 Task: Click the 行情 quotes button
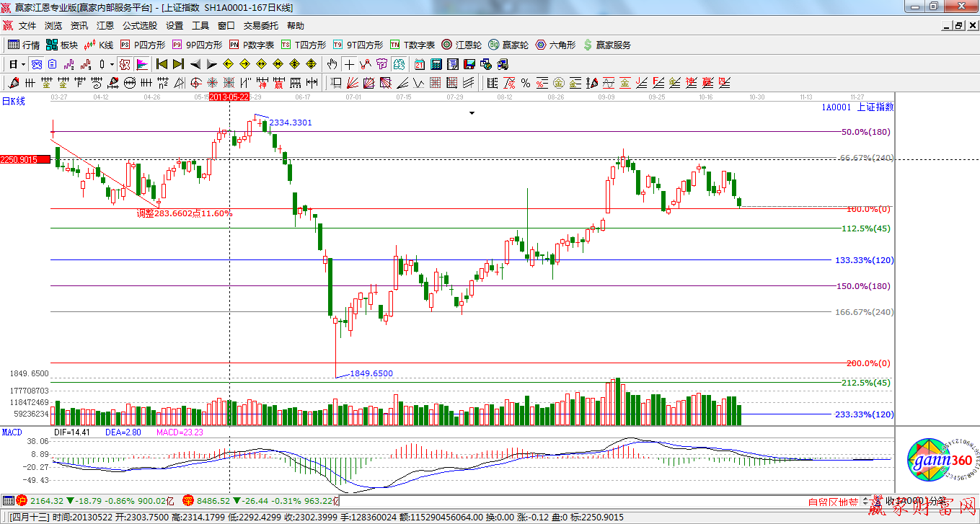24,45
